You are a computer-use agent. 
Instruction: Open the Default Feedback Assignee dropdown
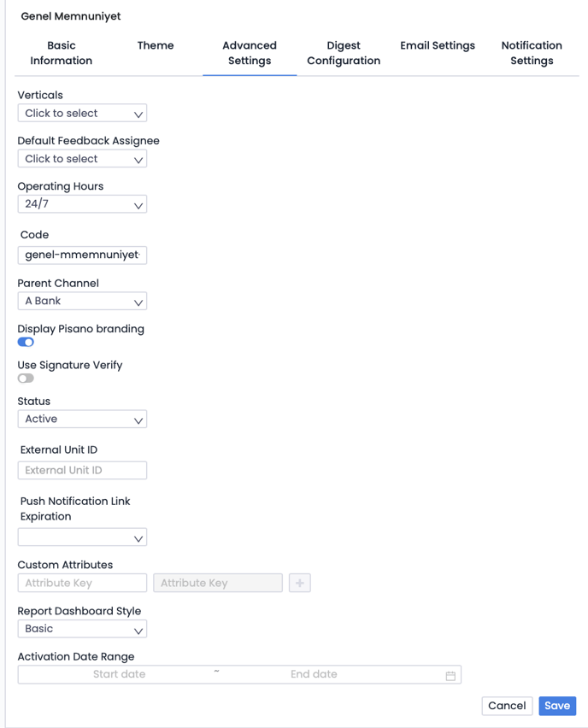82,158
